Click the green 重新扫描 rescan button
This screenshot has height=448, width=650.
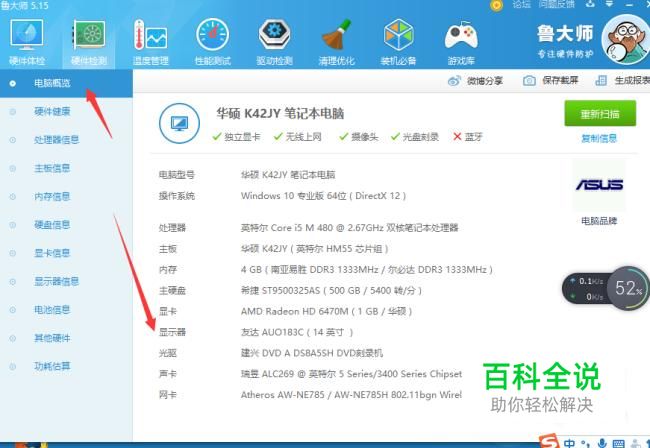600,113
